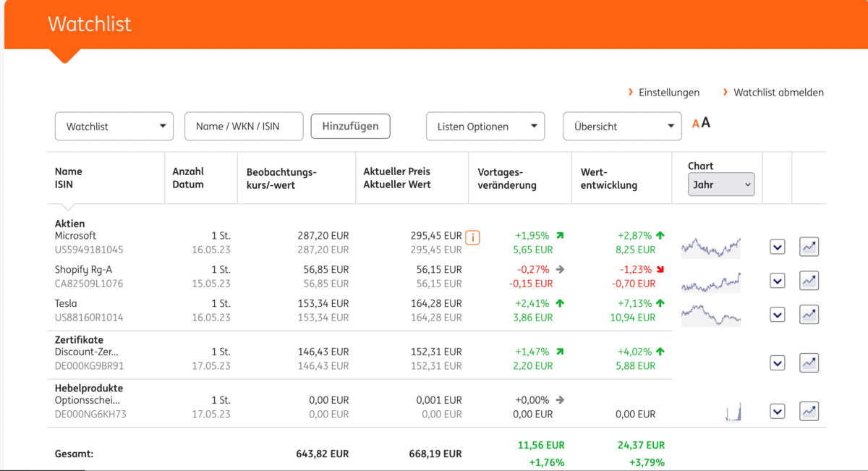Click the Hinzufügen button
868x471 pixels.
(x=350, y=126)
